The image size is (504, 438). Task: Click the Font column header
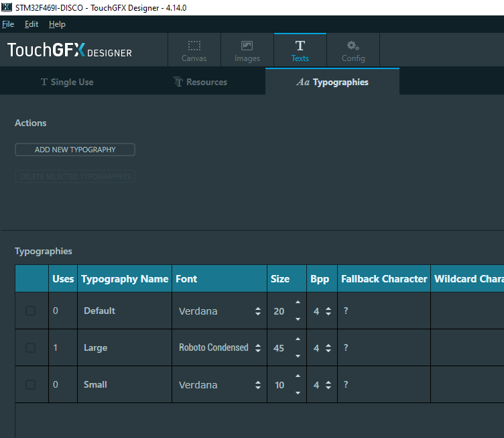[x=220, y=279]
